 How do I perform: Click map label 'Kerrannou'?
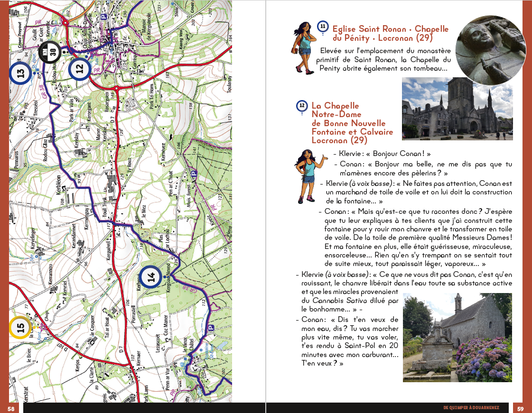click(51, 274)
